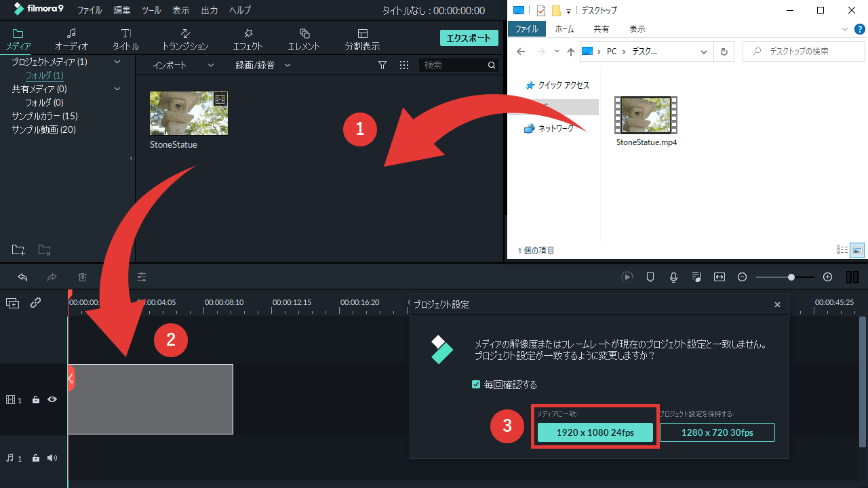
Task: Click the edit adjustments sliders icon
Action: tap(142, 277)
